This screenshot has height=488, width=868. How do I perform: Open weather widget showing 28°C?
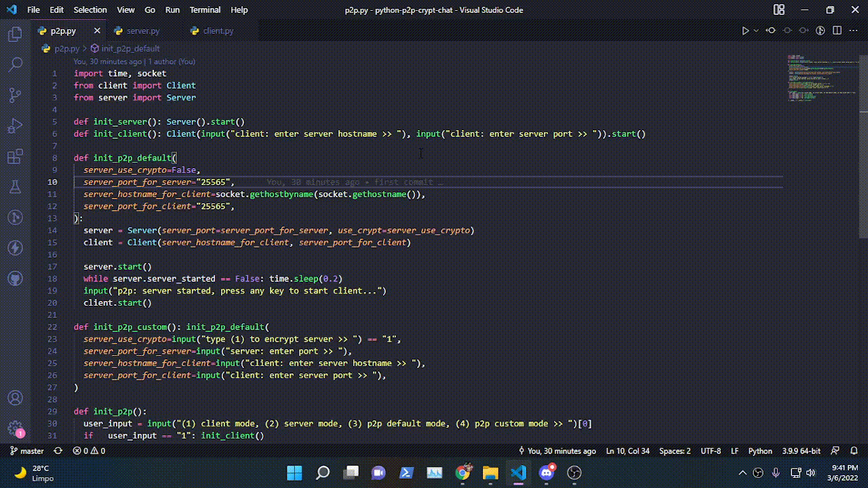(x=34, y=472)
